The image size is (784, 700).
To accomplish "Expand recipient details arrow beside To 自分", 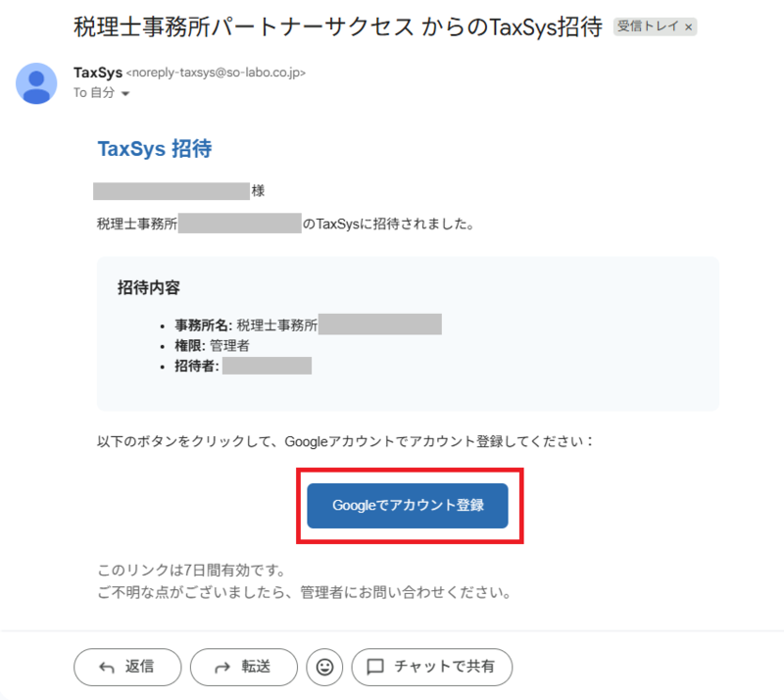I will 125,93.
